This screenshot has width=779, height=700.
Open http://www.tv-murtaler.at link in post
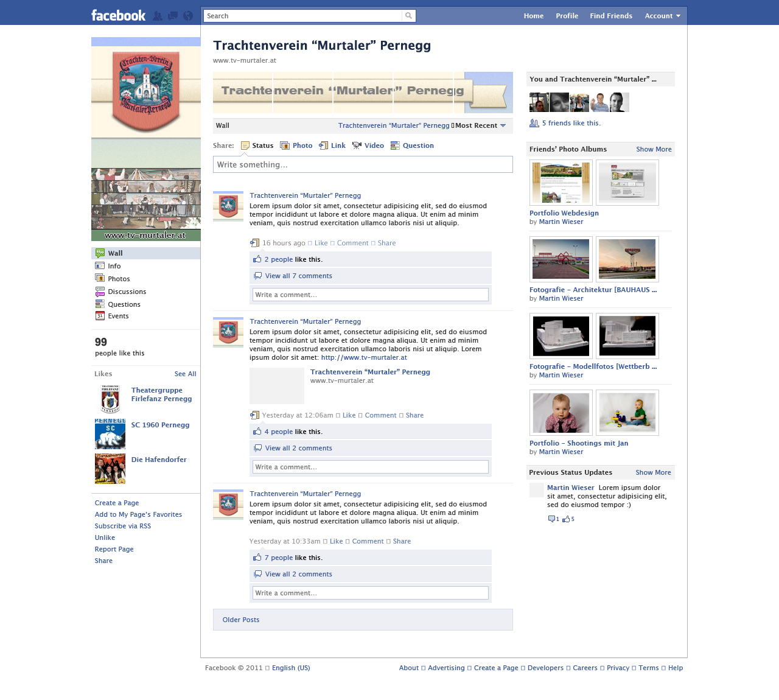click(x=364, y=357)
